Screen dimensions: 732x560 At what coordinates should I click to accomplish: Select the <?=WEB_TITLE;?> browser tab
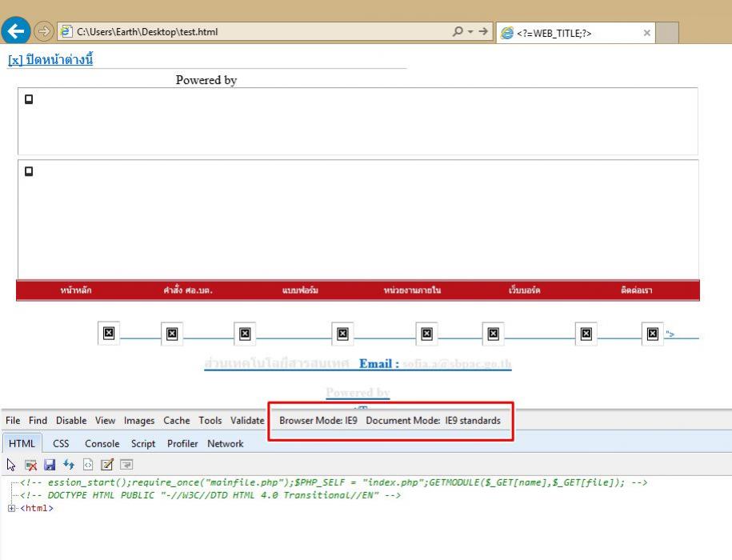point(575,33)
